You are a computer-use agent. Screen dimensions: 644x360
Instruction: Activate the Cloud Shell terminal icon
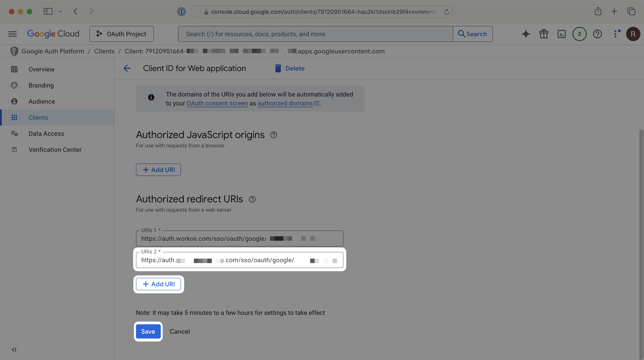point(561,34)
